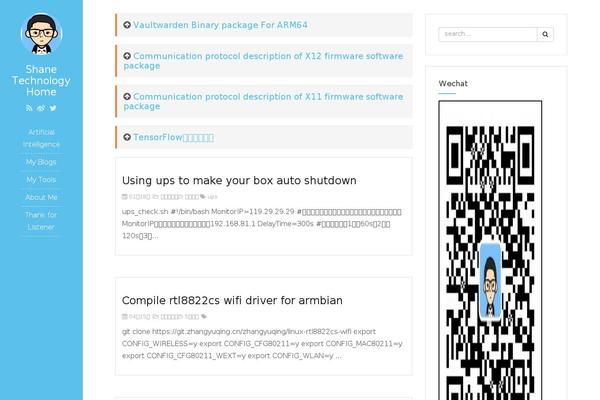Click the search magnifier button
600x400 pixels.
point(545,34)
